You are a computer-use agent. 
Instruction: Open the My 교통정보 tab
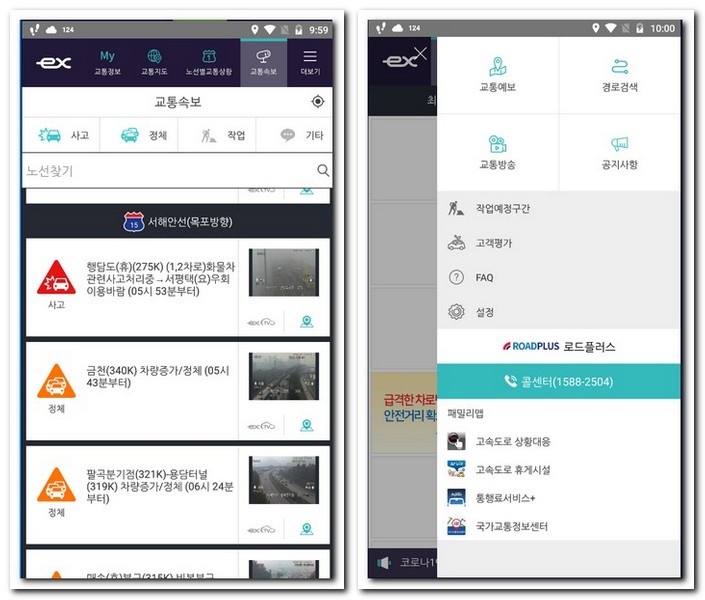tap(107, 63)
